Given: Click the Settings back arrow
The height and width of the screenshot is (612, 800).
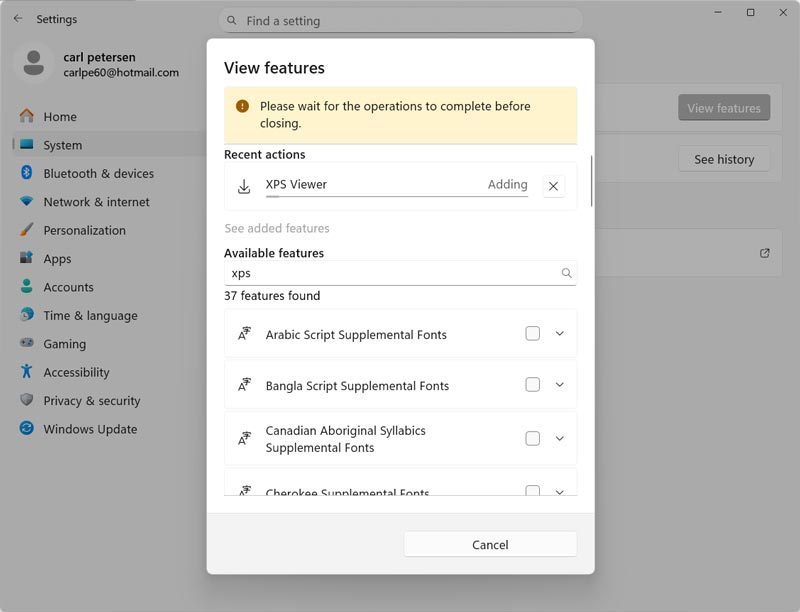Looking at the screenshot, I should coord(18,19).
